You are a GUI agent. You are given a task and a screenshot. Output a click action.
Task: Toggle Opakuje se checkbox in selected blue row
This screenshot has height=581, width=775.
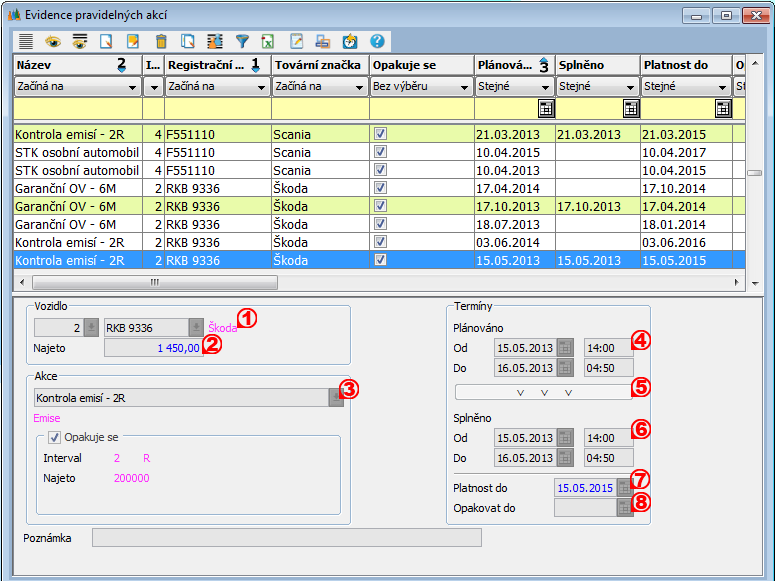point(380,260)
